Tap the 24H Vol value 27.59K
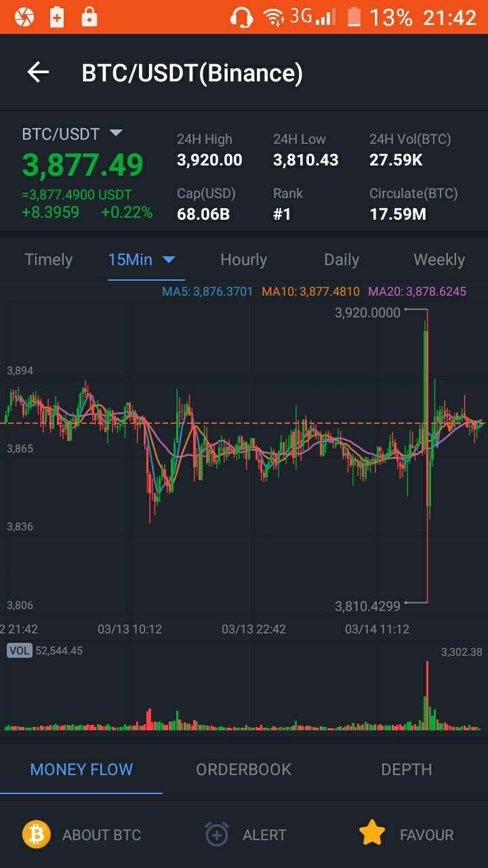Viewport: 488px width, 868px height. point(396,160)
